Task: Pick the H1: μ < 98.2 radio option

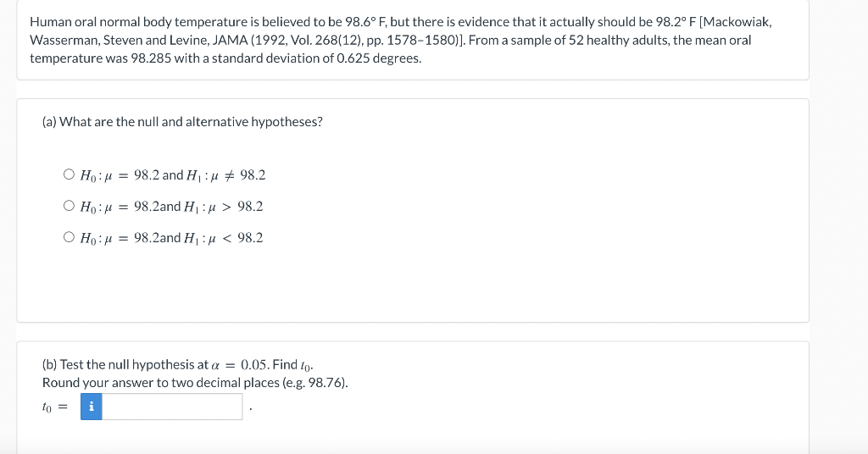Action: pyautogui.click(x=69, y=238)
